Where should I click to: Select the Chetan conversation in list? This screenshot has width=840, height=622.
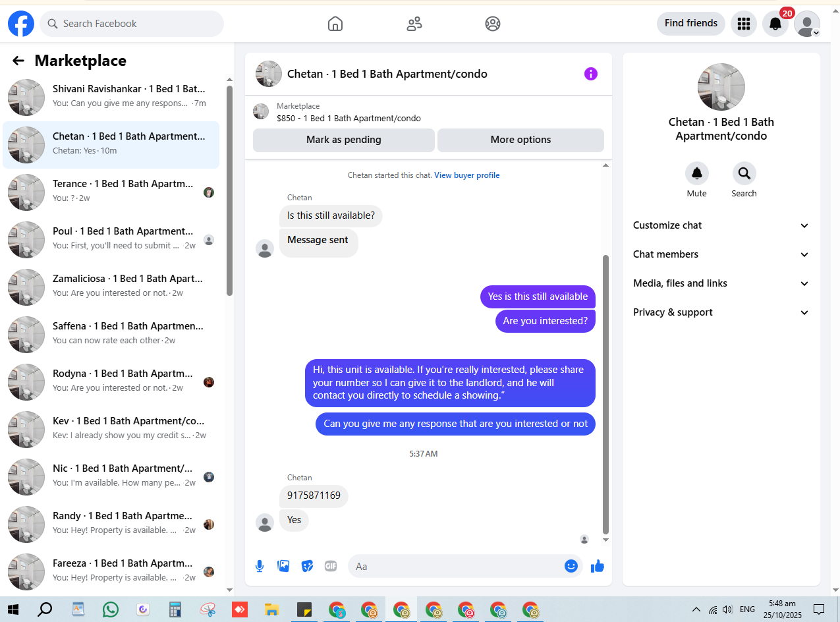click(111, 145)
